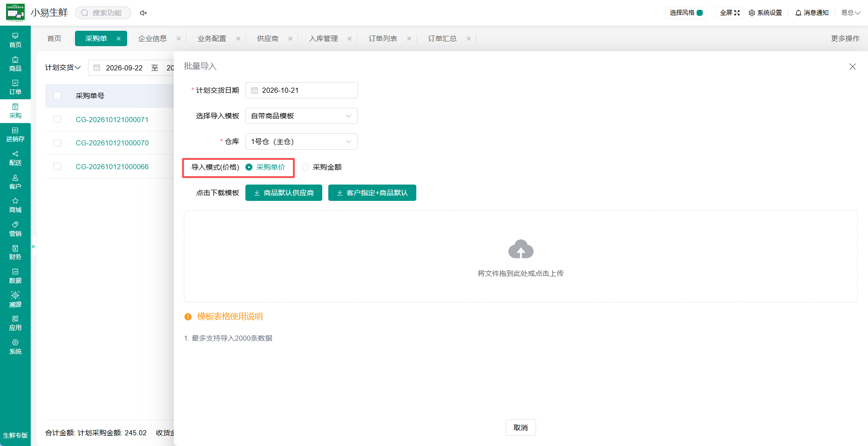The width and height of the screenshot is (868, 446).
Task: Close the 批量导入 panel with X
Action: (852, 67)
